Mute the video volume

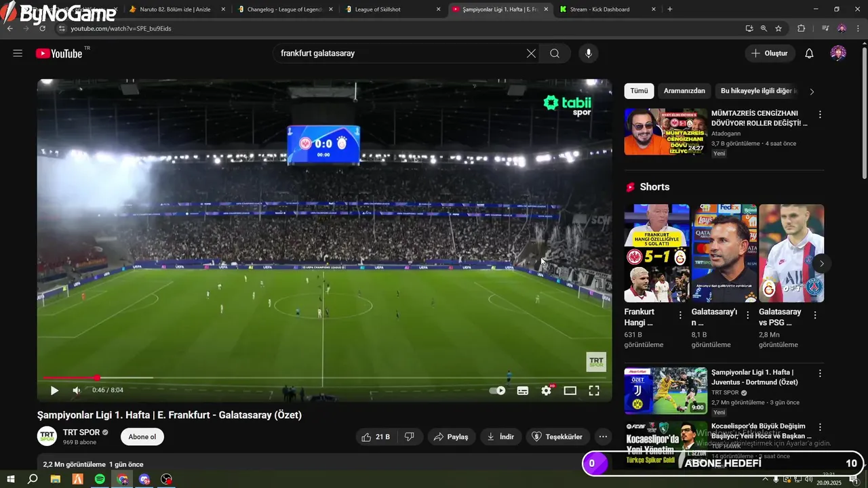tap(77, 390)
